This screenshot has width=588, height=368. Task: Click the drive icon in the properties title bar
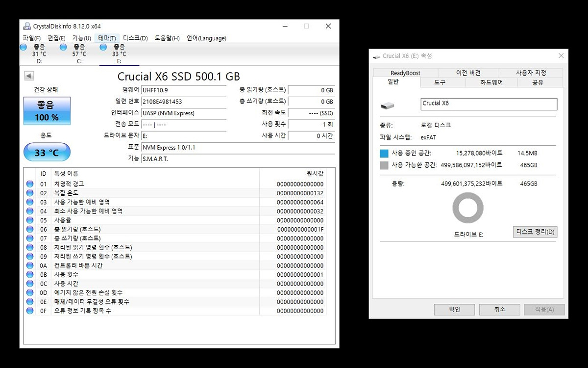point(376,56)
